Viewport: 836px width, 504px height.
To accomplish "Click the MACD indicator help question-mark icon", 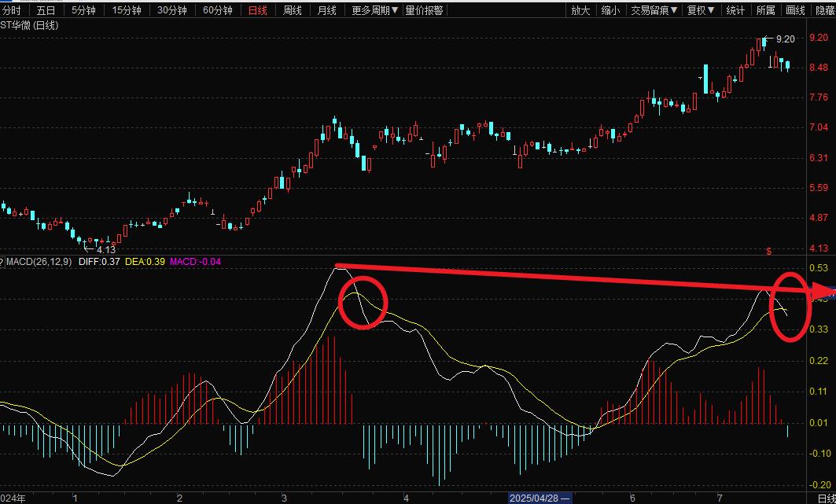I will (2, 262).
